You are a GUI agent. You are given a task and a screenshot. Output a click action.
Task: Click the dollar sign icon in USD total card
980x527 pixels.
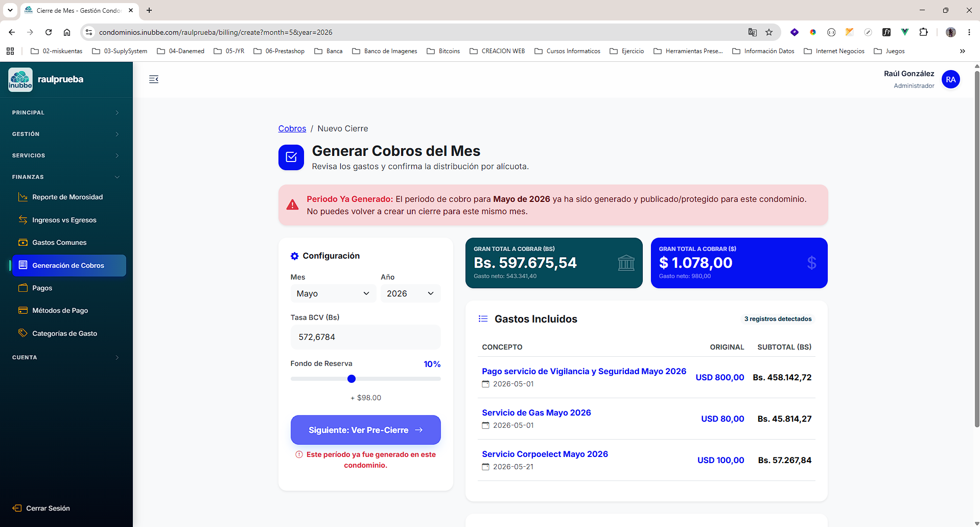click(811, 263)
